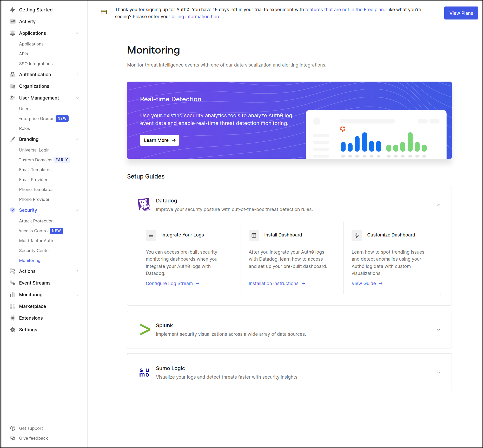
Task: Open Access Control page
Action: (x=34, y=231)
